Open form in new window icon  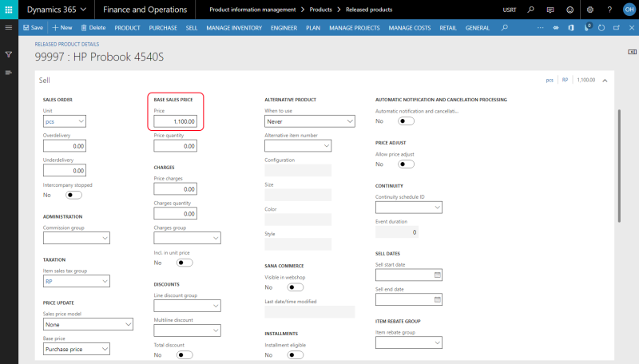click(617, 28)
